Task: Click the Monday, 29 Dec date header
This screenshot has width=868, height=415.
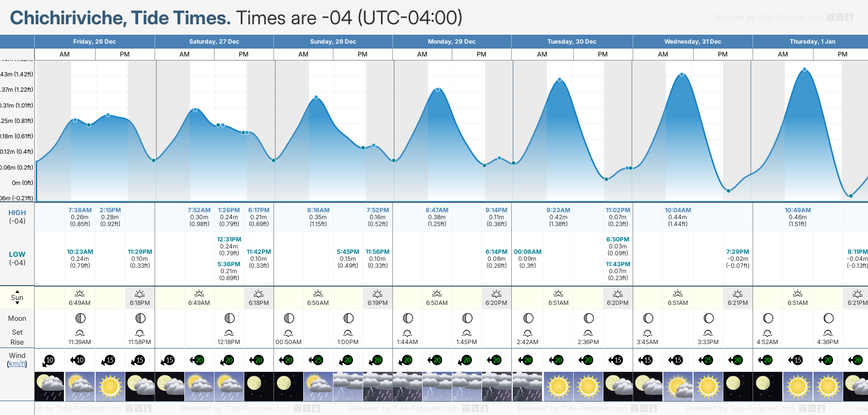Action: (x=452, y=42)
